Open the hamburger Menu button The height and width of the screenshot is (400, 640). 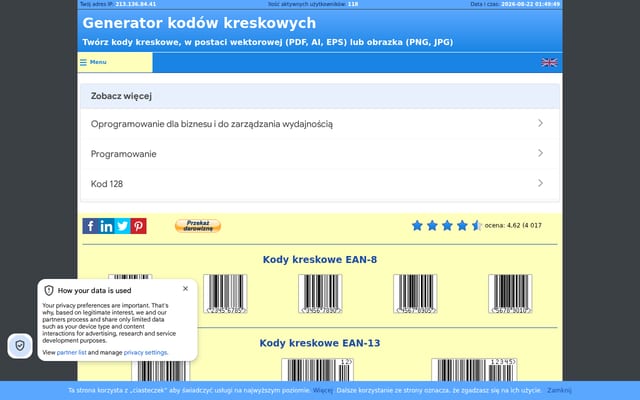[x=115, y=62]
